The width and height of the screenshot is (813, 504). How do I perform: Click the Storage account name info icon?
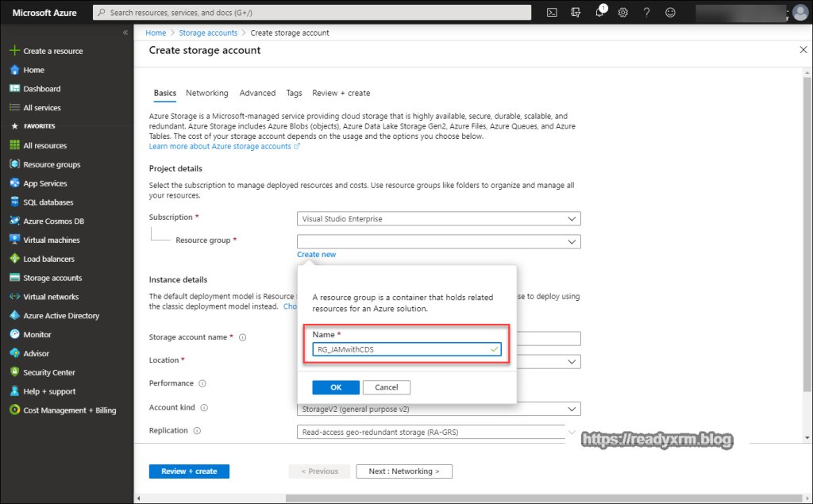(x=243, y=337)
